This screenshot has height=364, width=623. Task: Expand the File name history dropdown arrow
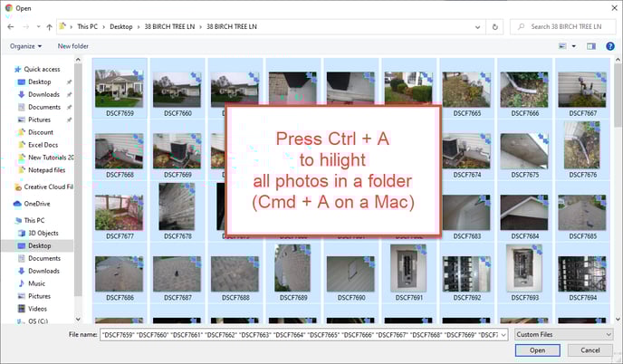(x=503, y=334)
